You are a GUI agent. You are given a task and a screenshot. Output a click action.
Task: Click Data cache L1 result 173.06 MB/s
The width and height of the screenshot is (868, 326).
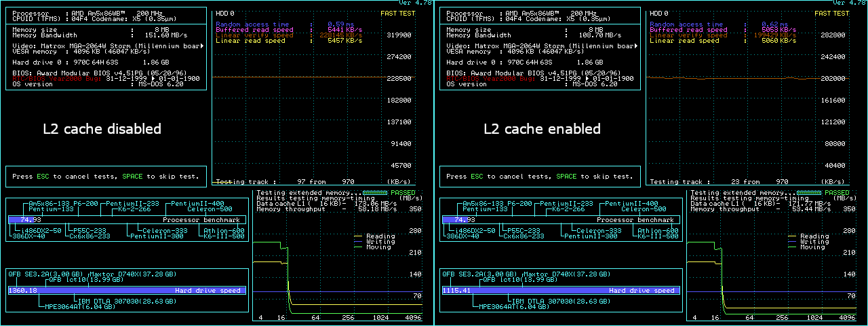[x=374, y=204]
